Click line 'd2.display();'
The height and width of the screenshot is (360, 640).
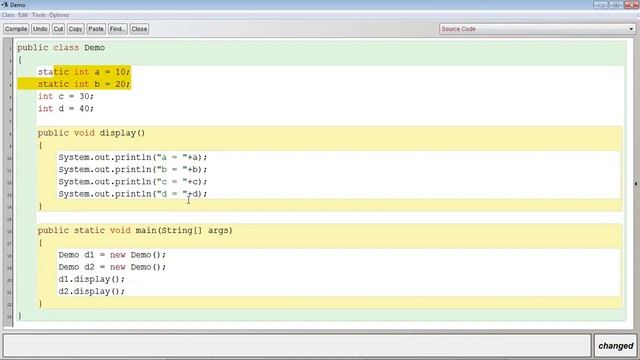[91, 292]
